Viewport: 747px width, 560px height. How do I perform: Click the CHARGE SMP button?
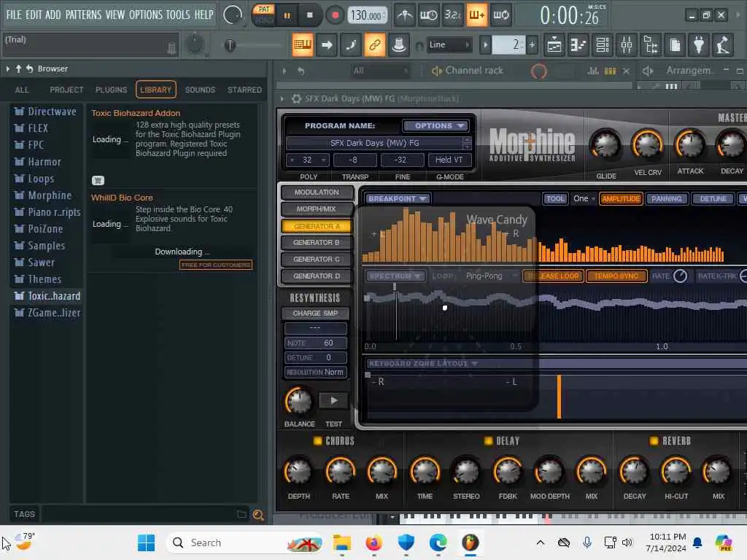point(315,314)
